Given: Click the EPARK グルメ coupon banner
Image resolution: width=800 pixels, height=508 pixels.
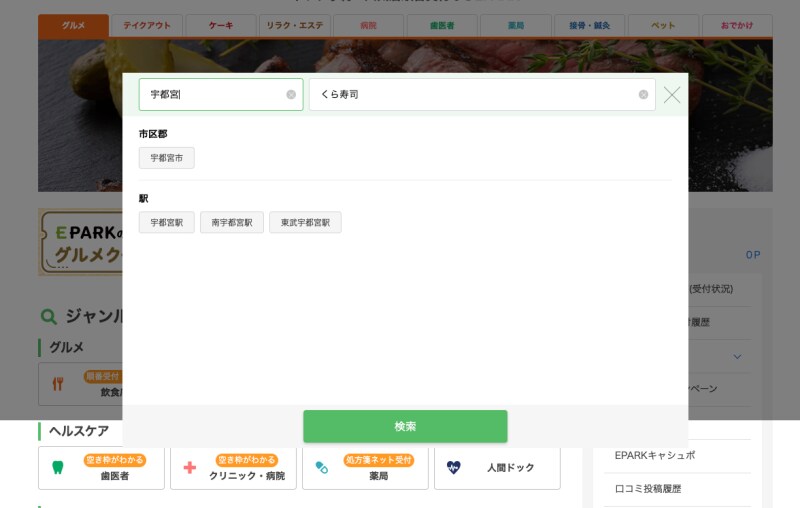Looking at the screenshot, I should click(81, 242).
